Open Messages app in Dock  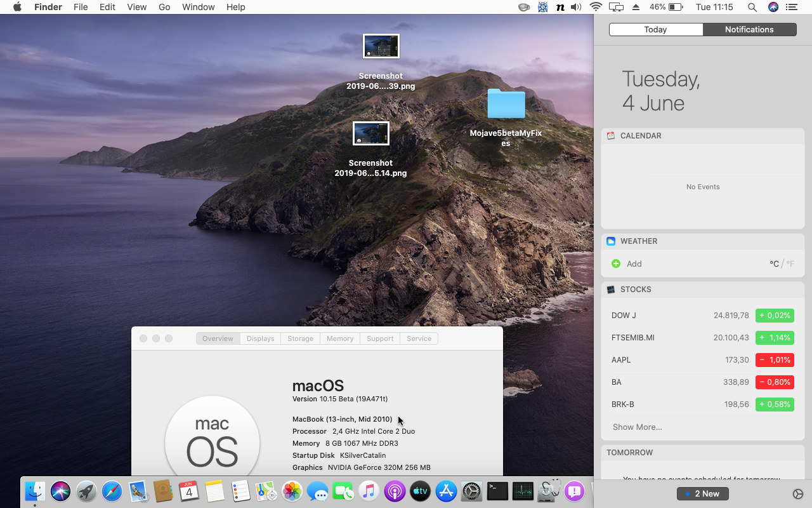[x=318, y=491]
